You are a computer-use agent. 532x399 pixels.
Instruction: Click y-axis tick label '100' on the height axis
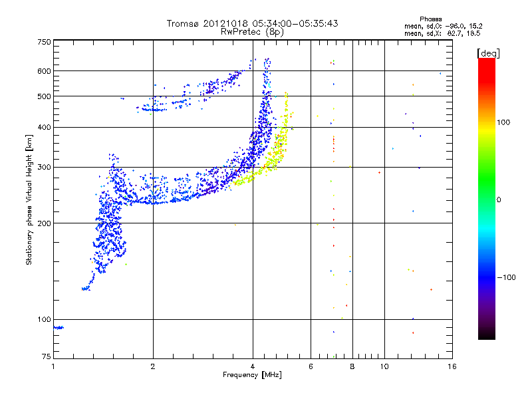tap(45, 319)
